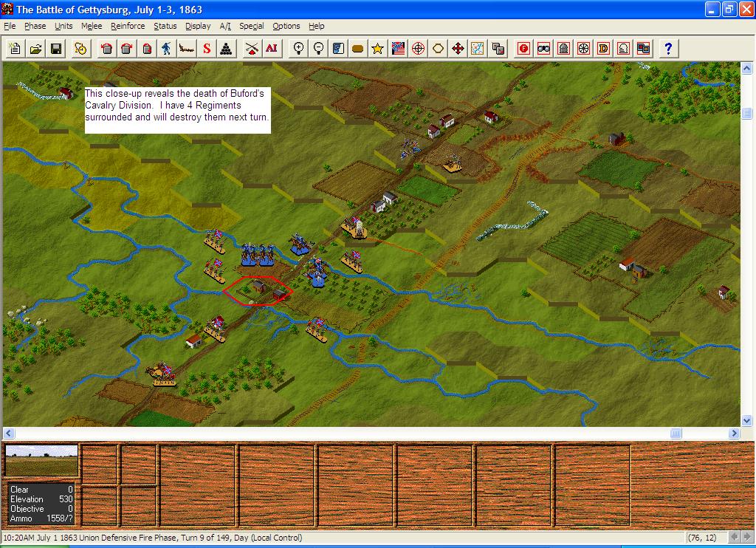The width and height of the screenshot is (756, 548).
Task: Click the note text about Buford's Cavalry Division
Action: 177,106
